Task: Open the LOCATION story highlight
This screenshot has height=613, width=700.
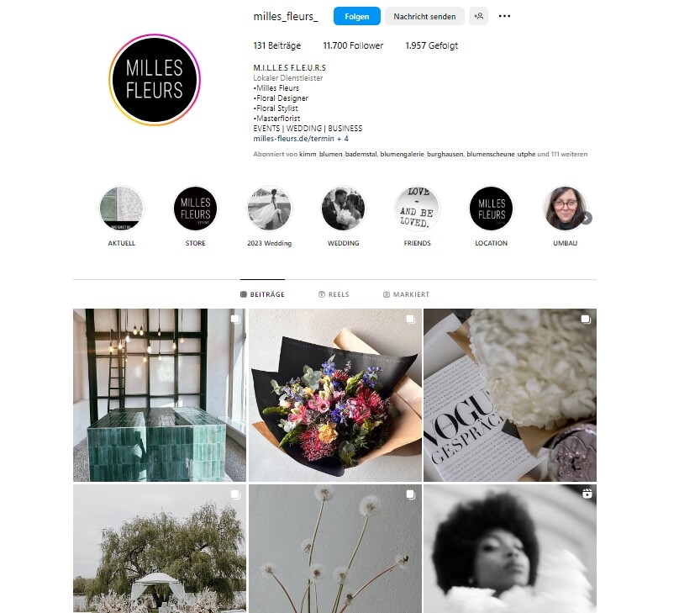Action: pos(491,209)
